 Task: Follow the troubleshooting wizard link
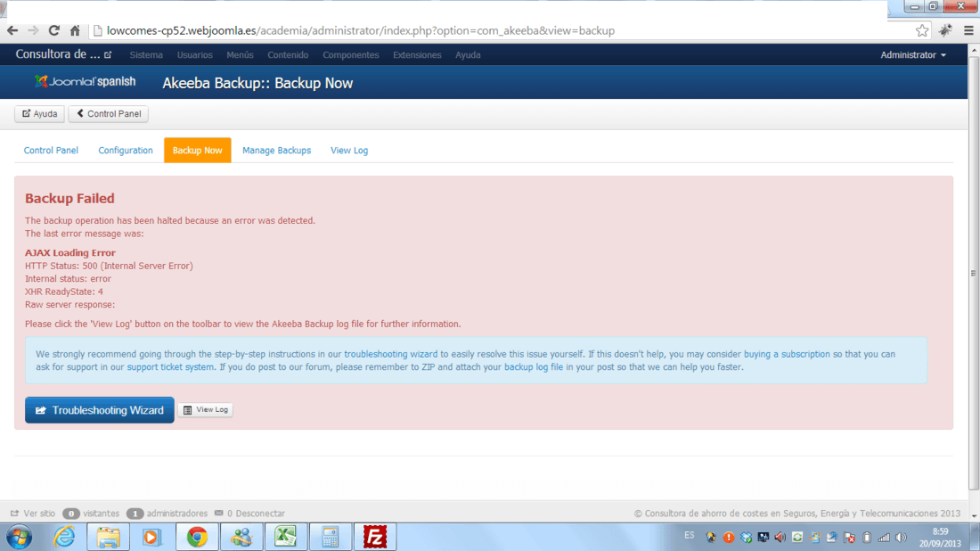coord(390,354)
